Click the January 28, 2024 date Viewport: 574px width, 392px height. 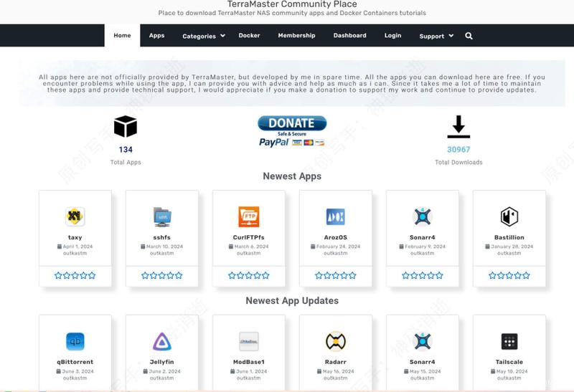coord(512,247)
